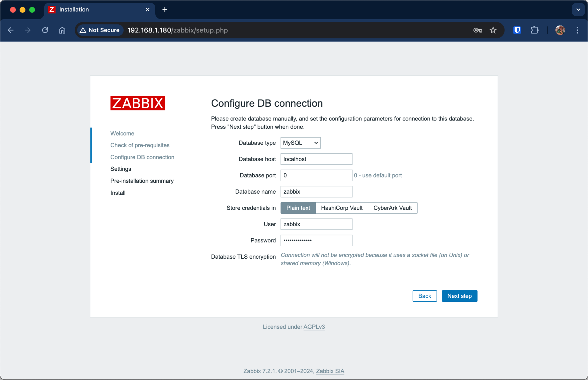Open the Database type dropdown

coord(300,143)
